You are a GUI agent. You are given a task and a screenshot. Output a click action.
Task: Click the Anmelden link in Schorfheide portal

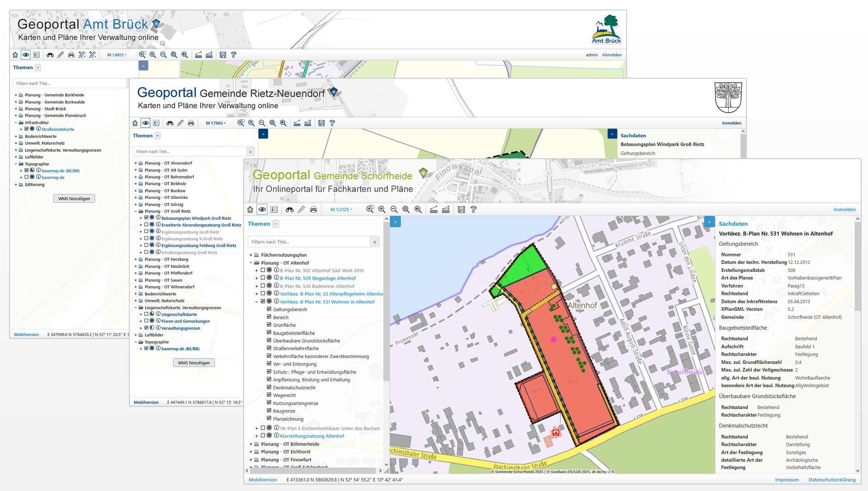click(844, 210)
